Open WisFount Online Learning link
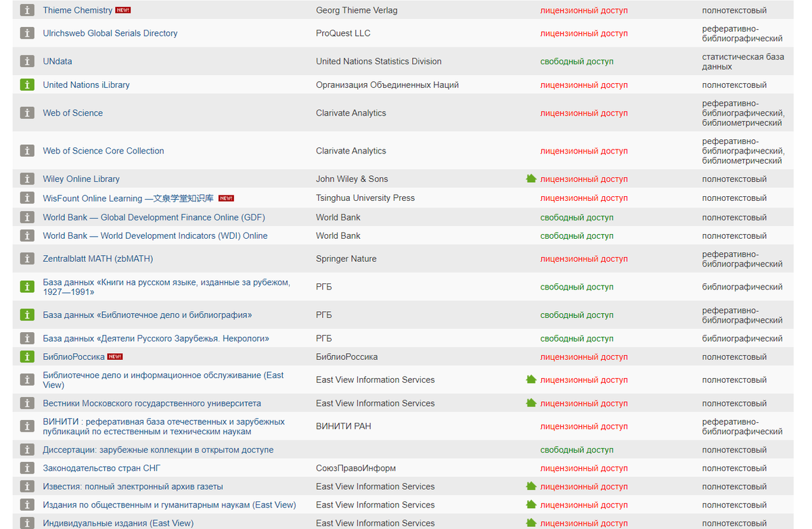This screenshot has width=812, height=529. (129, 198)
